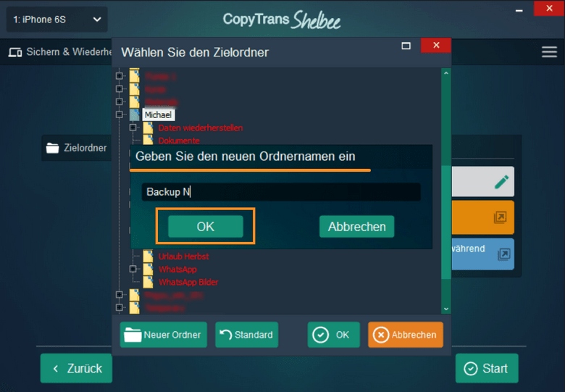Minimize the CopyTrans Shelbee window
Viewport: 565px width, 392px height.
tap(519, 11)
